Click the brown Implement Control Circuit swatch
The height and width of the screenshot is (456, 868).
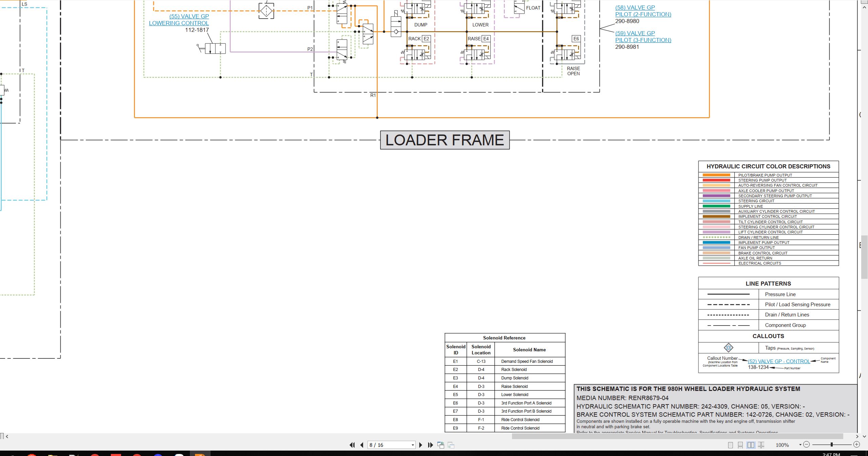point(716,216)
